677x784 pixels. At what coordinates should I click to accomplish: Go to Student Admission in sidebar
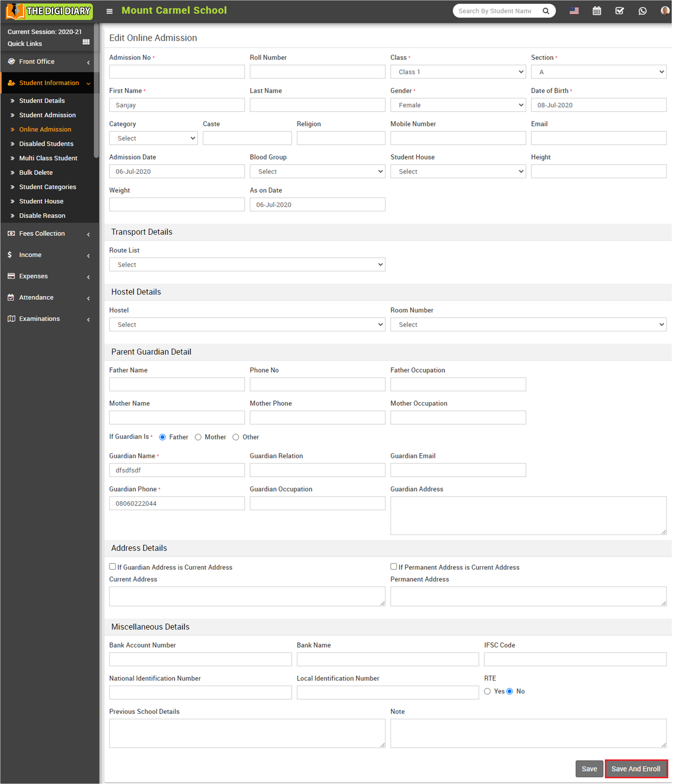click(47, 115)
